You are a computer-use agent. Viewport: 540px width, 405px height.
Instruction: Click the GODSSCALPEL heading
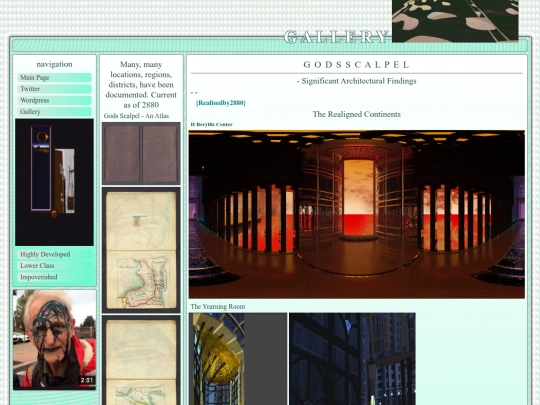[356, 64]
